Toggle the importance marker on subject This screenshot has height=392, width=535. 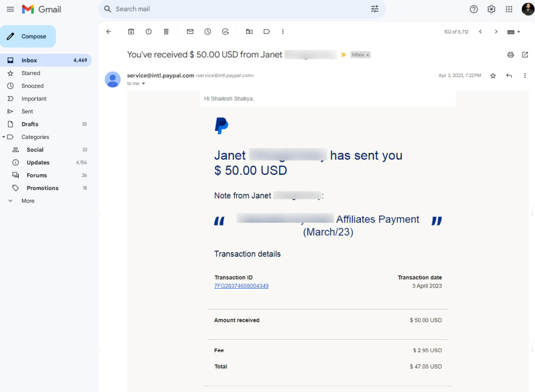(x=343, y=54)
